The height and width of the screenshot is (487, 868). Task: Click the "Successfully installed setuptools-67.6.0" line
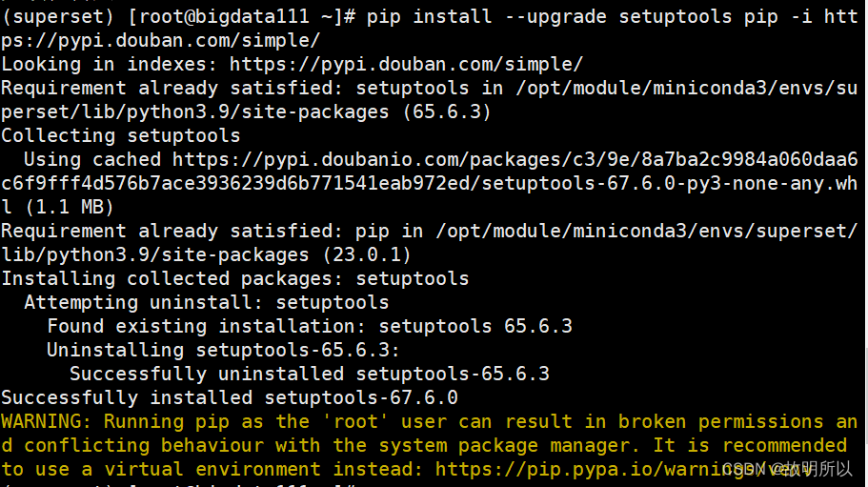pyautogui.click(x=229, y=397)
